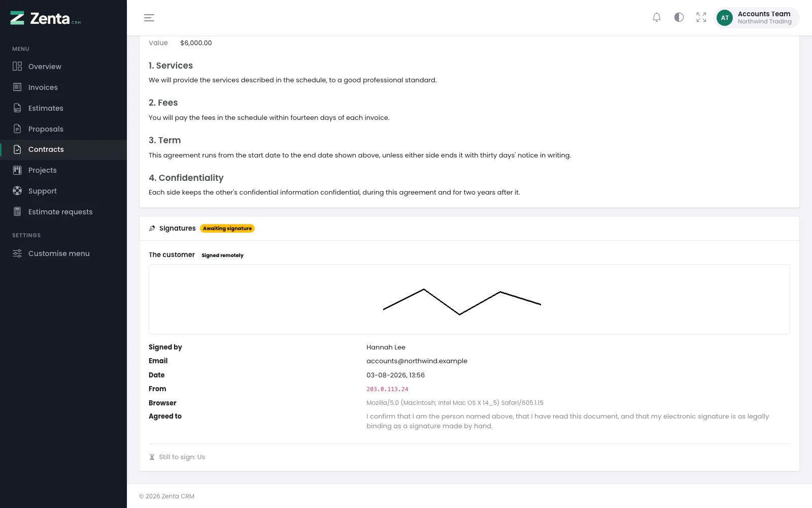Click the 2. Fees heading
Screen dimensions: 812x508
click(x=163, y=103)
